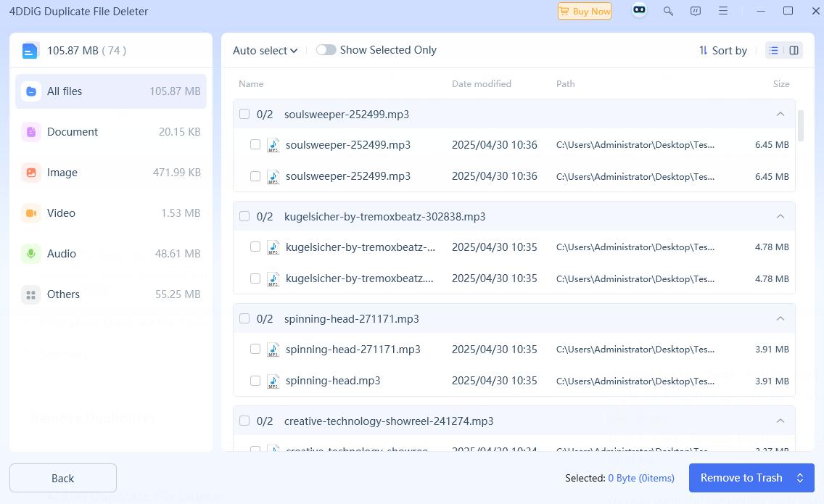Collapse the kugelsicher-by-tremoxbeatz group
Screen dimensions: 824x504
pyautogui.click(x=780, y=216)
